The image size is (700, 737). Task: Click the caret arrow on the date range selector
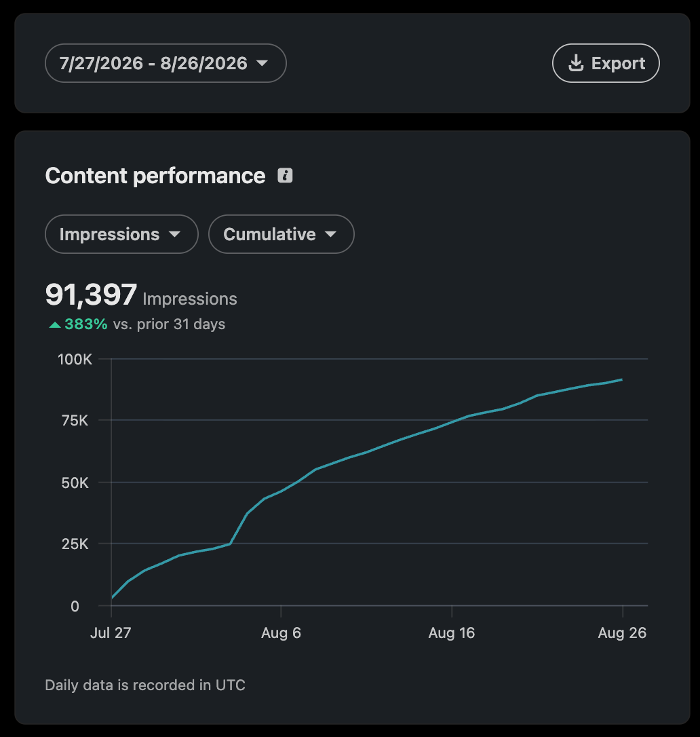262,63
